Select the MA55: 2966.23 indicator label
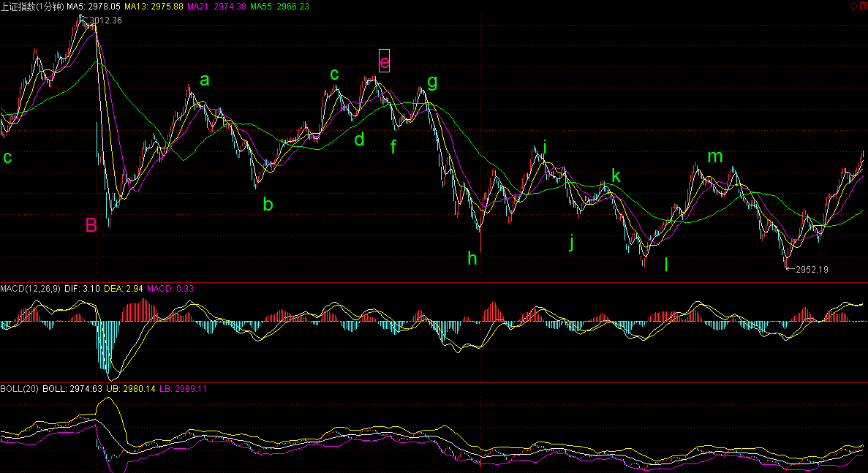Viewport: 868px width, 473px height. coord(279,7)
